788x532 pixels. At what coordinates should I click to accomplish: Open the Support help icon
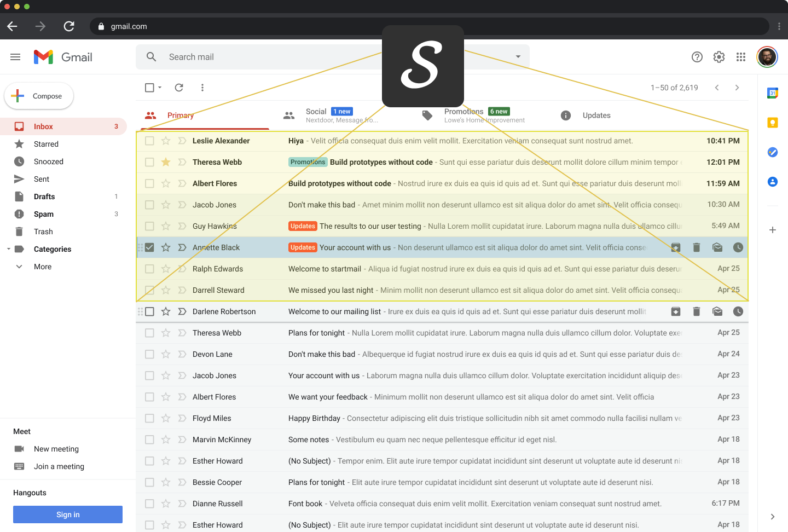[697, 57]
